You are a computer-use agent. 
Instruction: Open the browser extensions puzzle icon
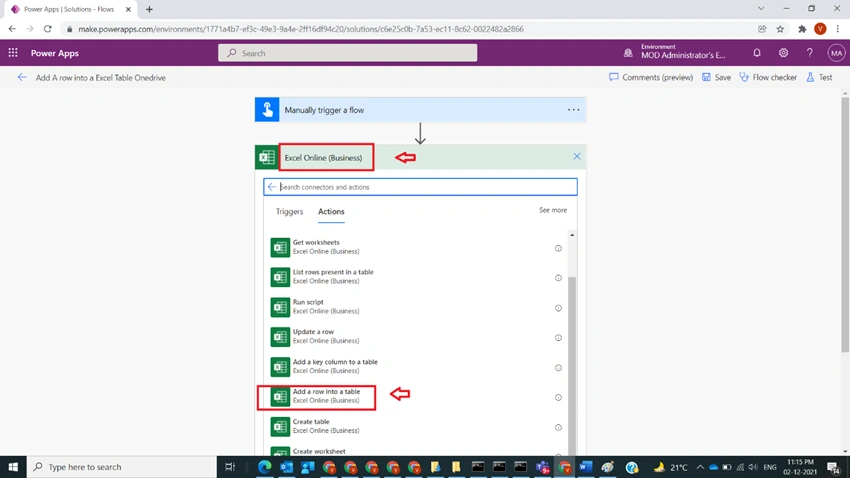[802, 29]
